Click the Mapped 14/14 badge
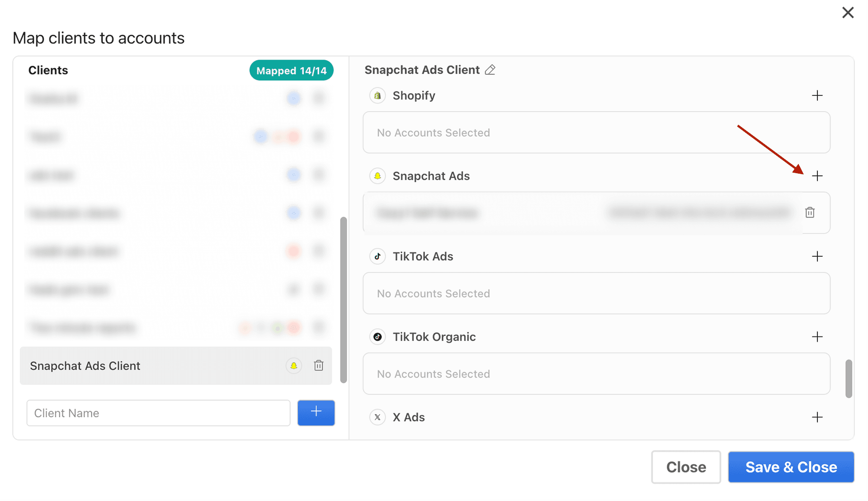868x501 pixels. click(292, 71)
